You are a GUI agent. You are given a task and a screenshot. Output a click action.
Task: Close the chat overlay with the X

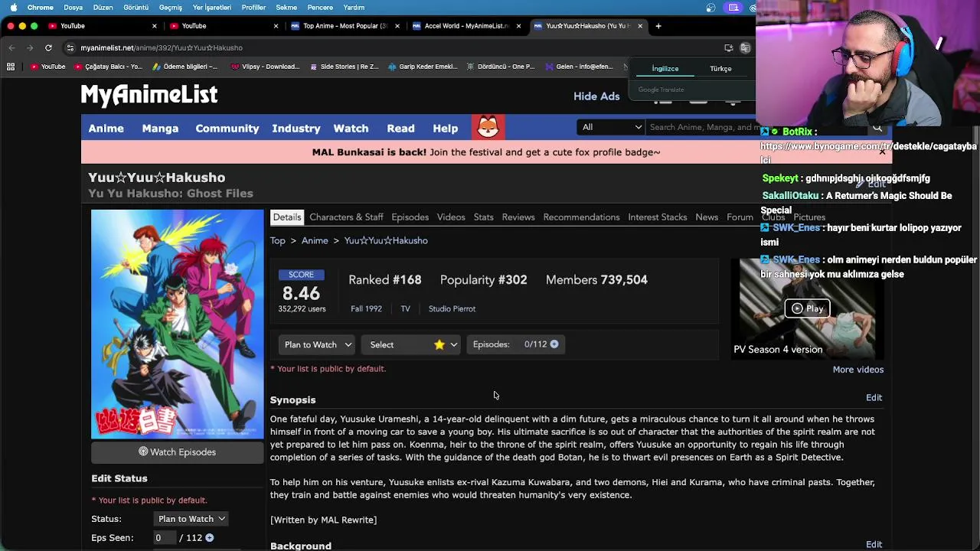pyautogui.click(x=882, y=152)
